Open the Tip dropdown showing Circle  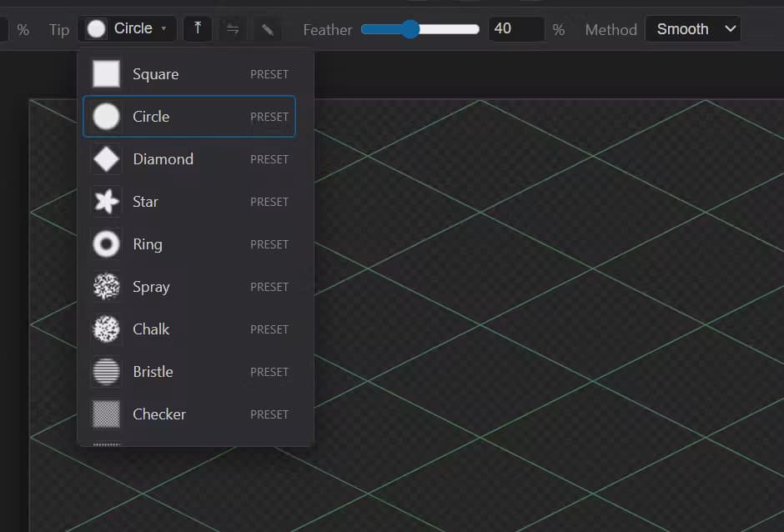tap(127, 29)
